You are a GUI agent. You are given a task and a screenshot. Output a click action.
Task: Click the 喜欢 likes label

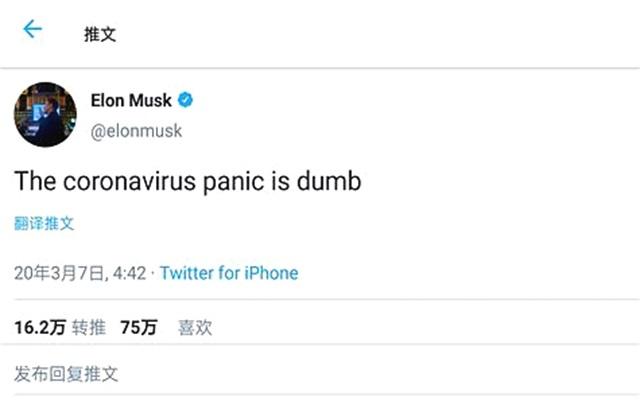point(195,327)
